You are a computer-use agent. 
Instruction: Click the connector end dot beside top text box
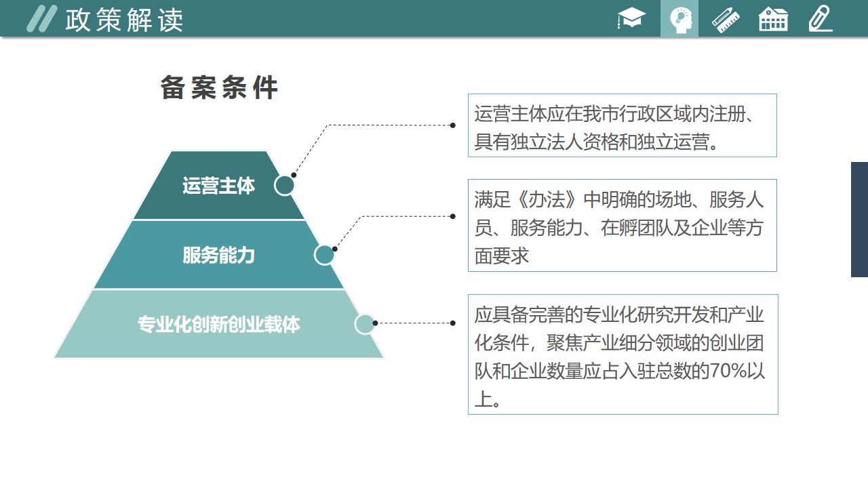tap(453, 125)
